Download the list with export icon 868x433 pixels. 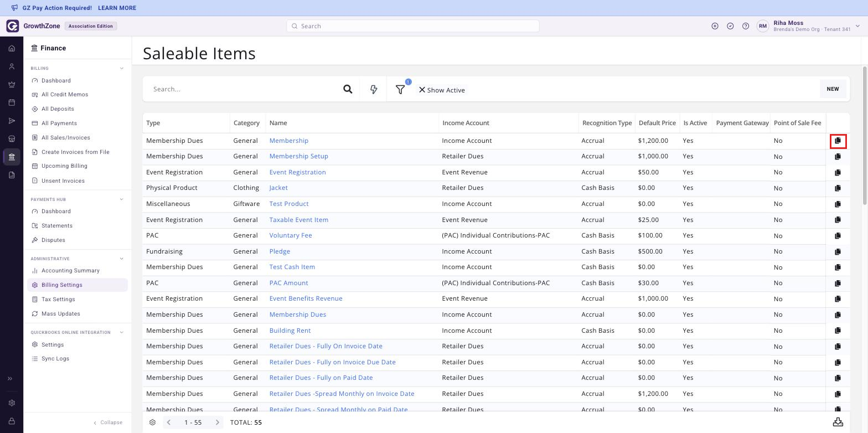coord(838,422)
